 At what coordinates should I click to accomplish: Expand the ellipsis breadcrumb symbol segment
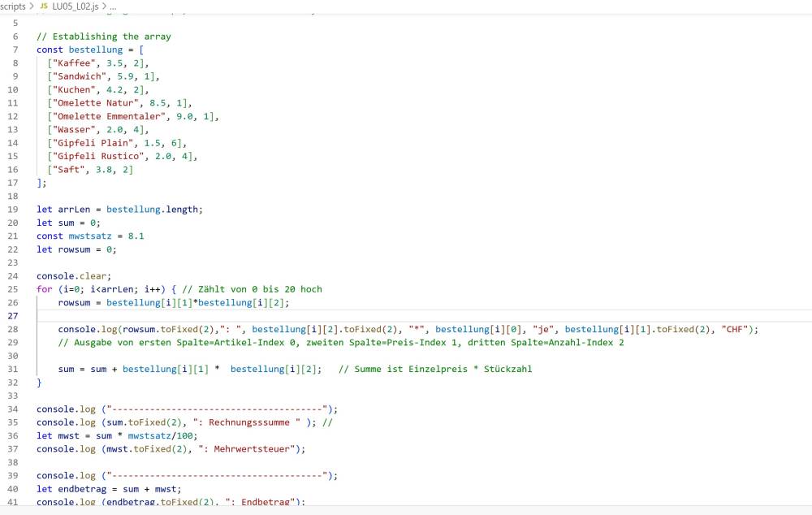113,6
